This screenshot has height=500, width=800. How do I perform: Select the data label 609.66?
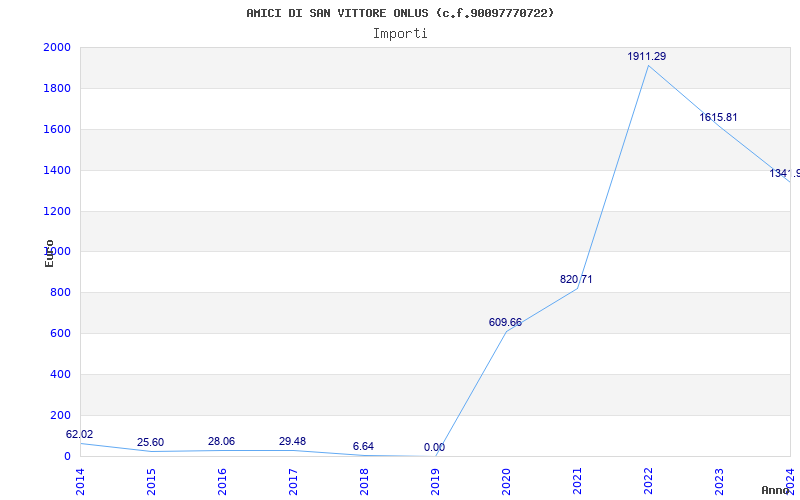[x=505, y=322]
